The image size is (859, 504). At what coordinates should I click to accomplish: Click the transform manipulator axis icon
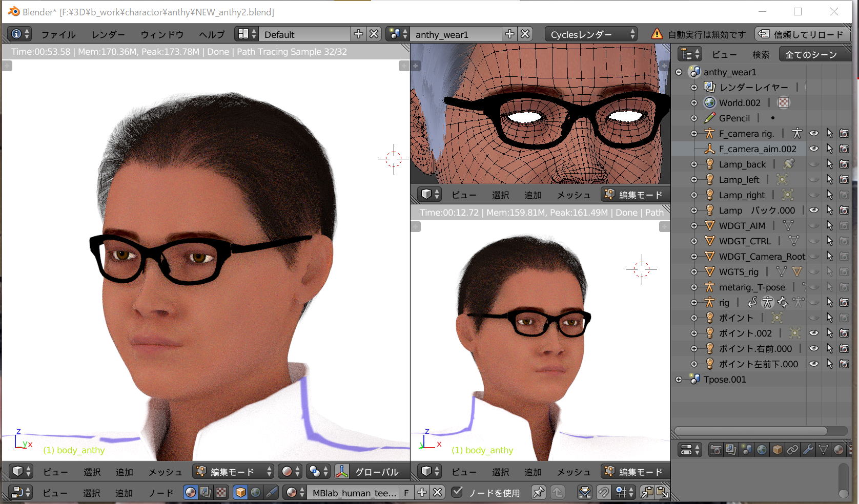pos(342,471)
